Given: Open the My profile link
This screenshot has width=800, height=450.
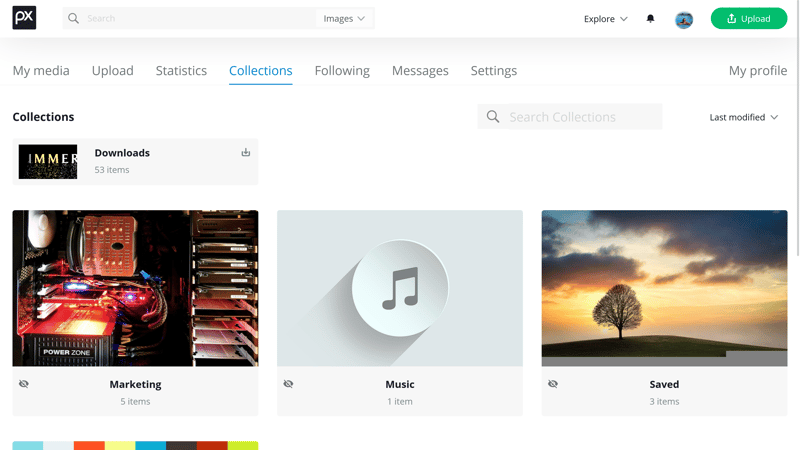Looking at the screenshot, I should 758,70.
